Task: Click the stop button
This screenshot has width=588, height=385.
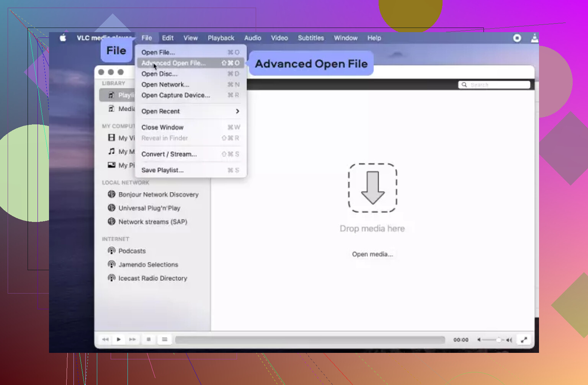Action: click(x=149, y=339)
